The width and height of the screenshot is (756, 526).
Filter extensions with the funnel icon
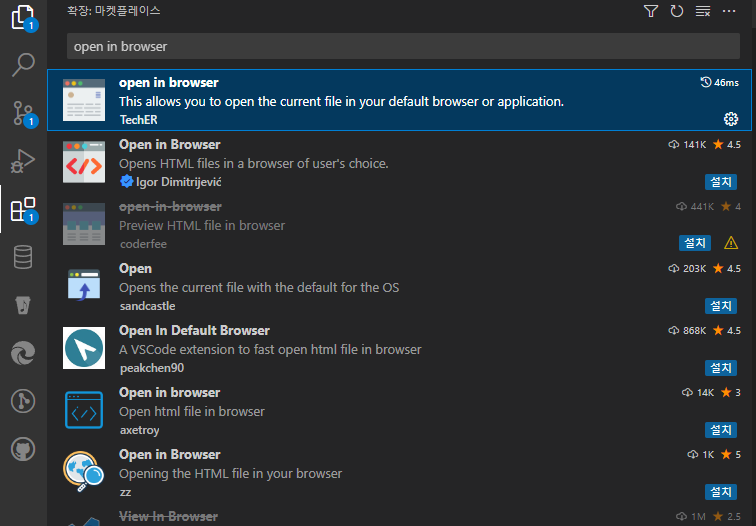(651, 11)
